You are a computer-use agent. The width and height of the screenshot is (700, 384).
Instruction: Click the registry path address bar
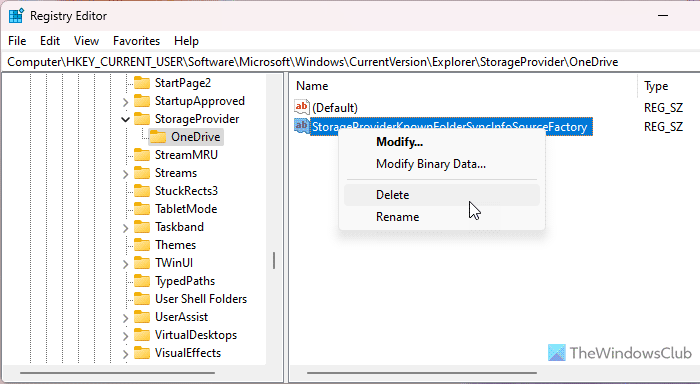click(350, 62)
